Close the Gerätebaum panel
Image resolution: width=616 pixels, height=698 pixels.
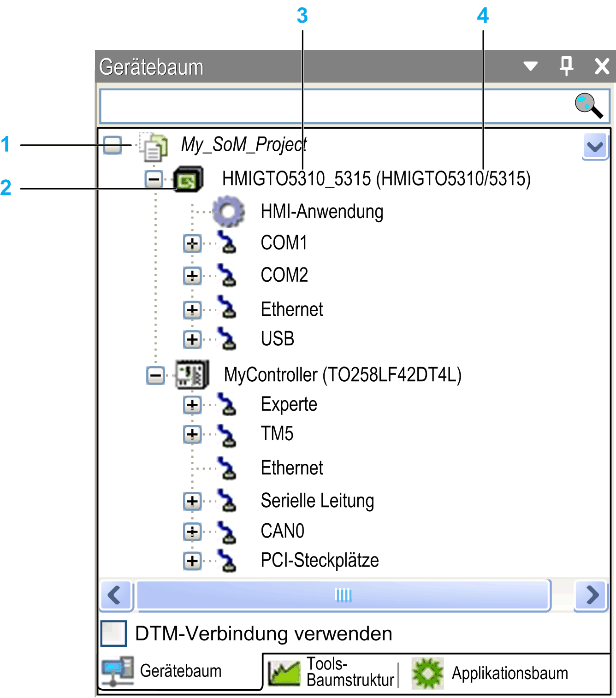(x=602, y=66)
